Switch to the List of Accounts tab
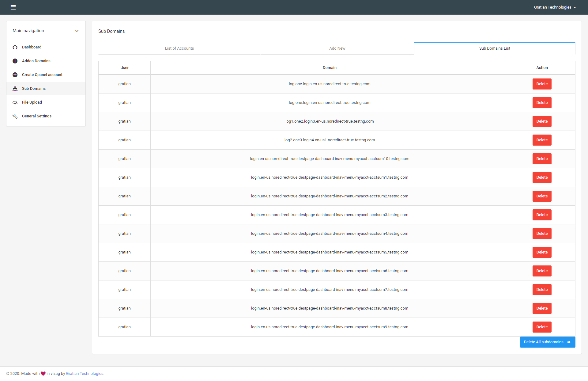This screenshot has width=588, height=381. pyautogui.click(x=179, y=48)
